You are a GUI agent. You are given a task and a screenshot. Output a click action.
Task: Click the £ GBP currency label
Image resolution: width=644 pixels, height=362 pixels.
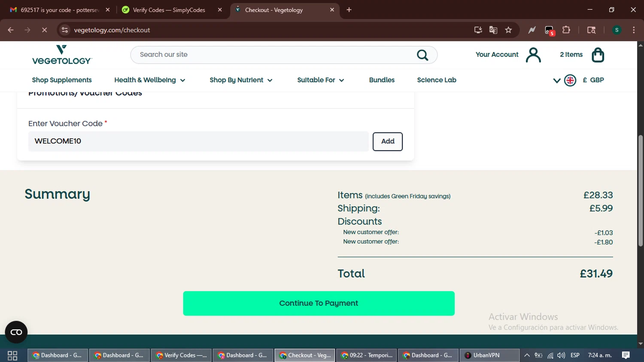tap(593, 80)
